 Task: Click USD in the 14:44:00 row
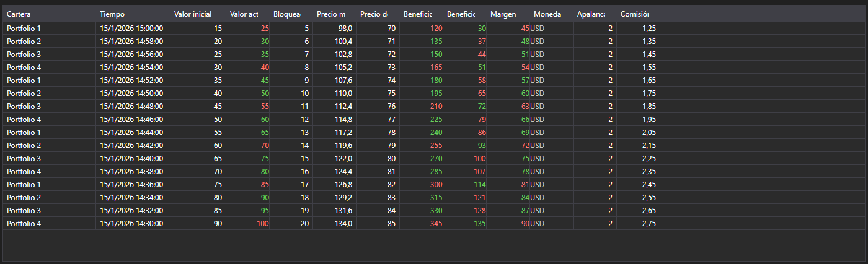551,133
